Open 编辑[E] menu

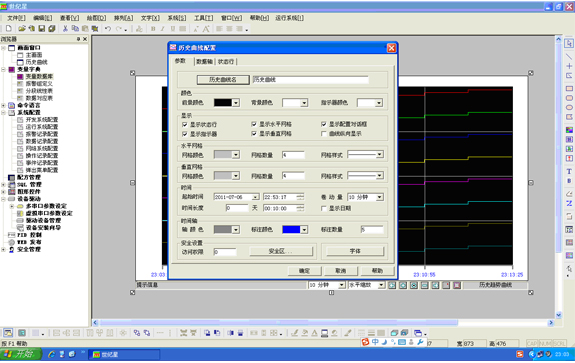(x=43, y=18)
